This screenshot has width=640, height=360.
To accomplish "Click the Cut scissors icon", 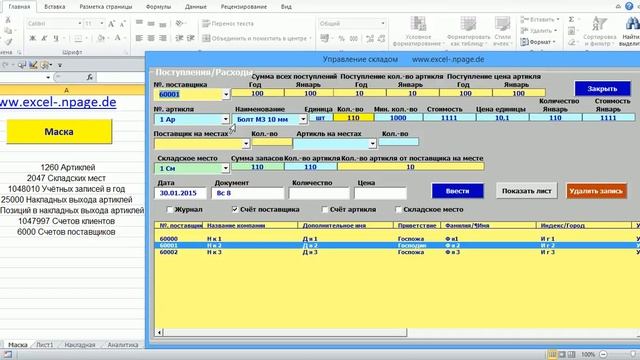I will (8, 20).
